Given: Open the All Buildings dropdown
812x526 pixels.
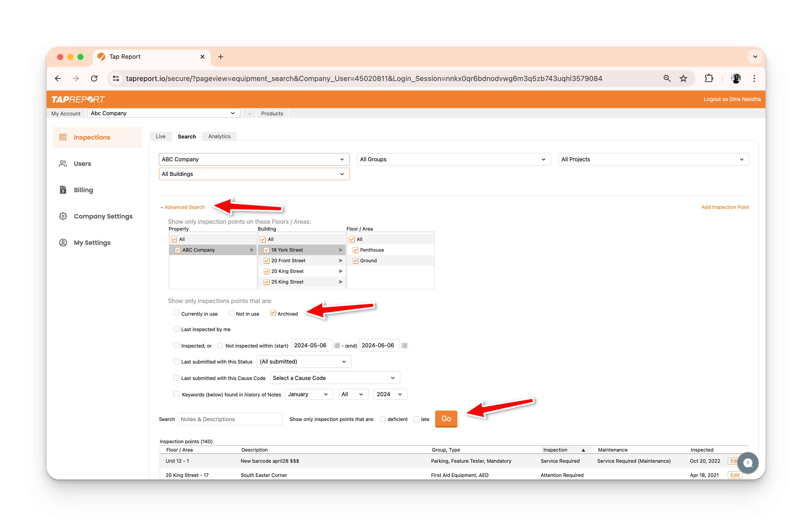Looking at the screenshot, I should pos(254,174).
